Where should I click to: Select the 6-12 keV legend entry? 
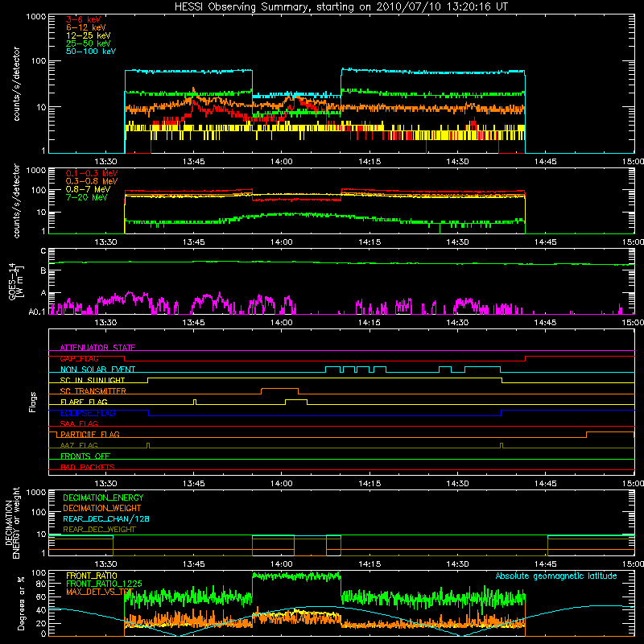[x=86, y=27]
